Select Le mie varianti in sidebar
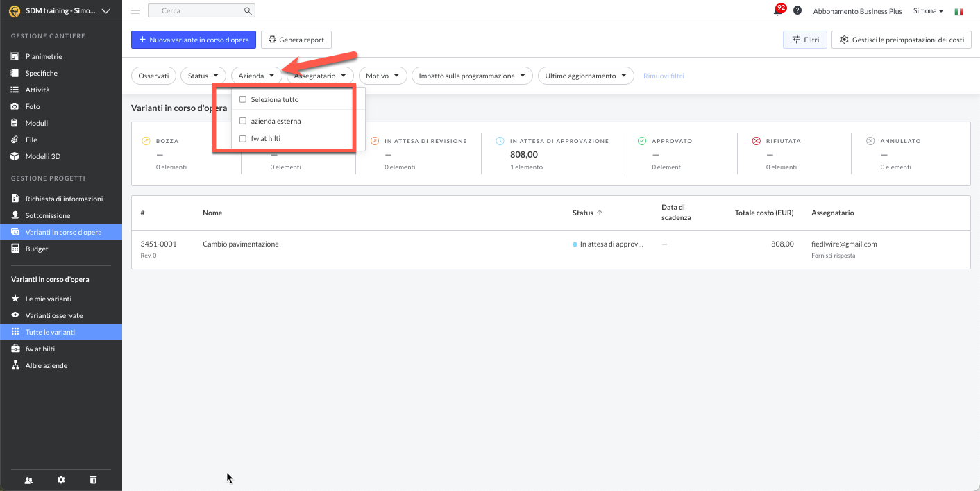 click(x=48, y=299)
